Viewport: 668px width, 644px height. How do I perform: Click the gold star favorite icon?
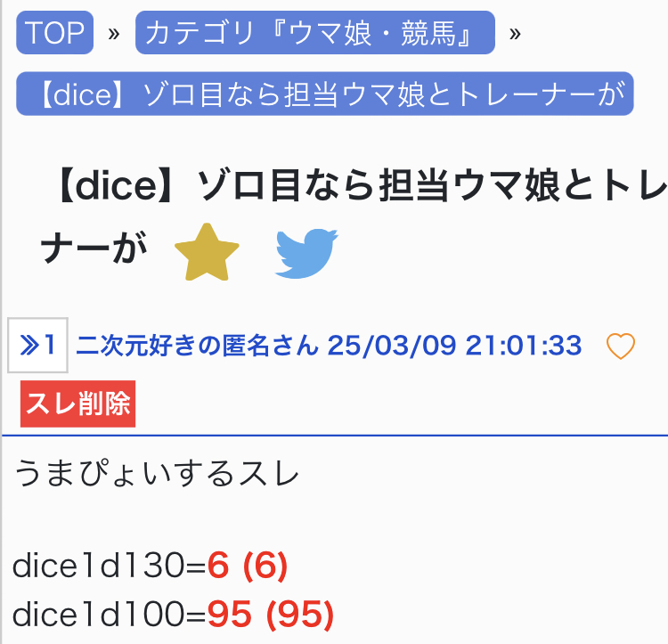(207, 252)
